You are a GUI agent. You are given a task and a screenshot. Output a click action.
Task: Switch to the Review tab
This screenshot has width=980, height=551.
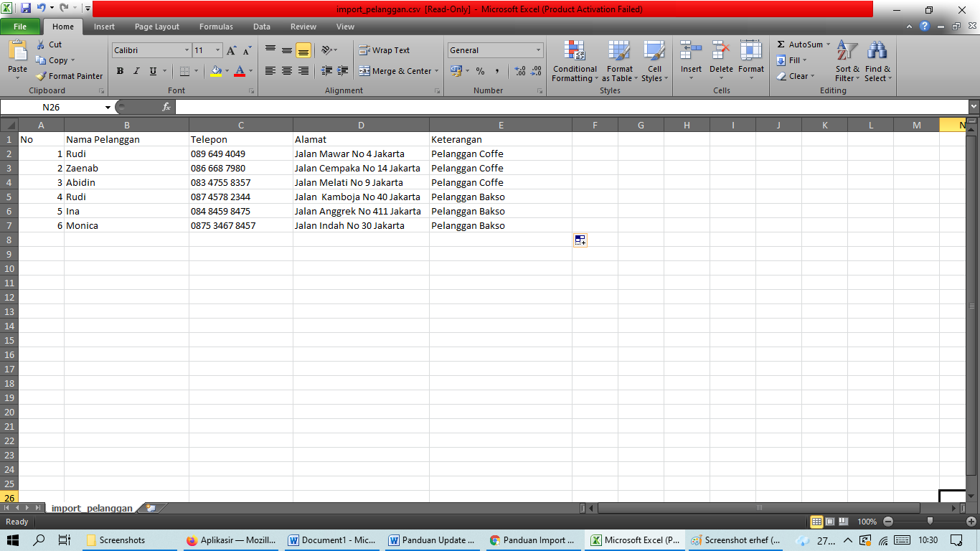pyautogui.click(x=303, y=27)
